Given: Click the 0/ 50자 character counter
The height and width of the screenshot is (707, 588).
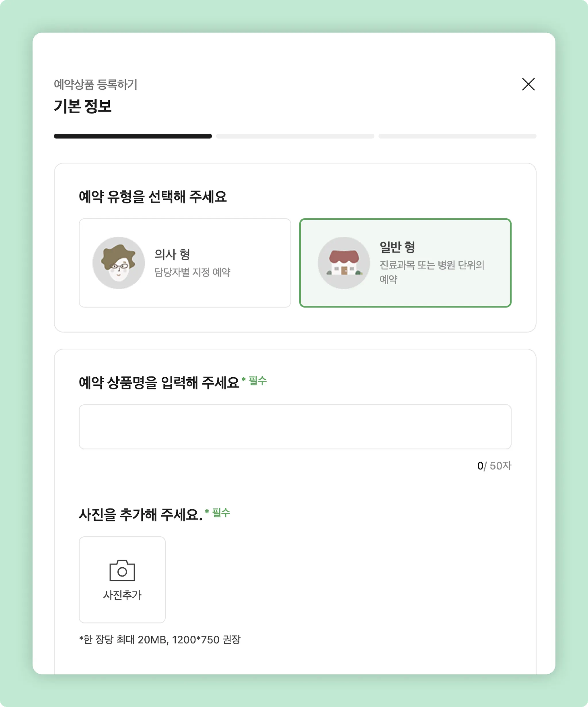Looking at the screenshot, I should point(494,466).
